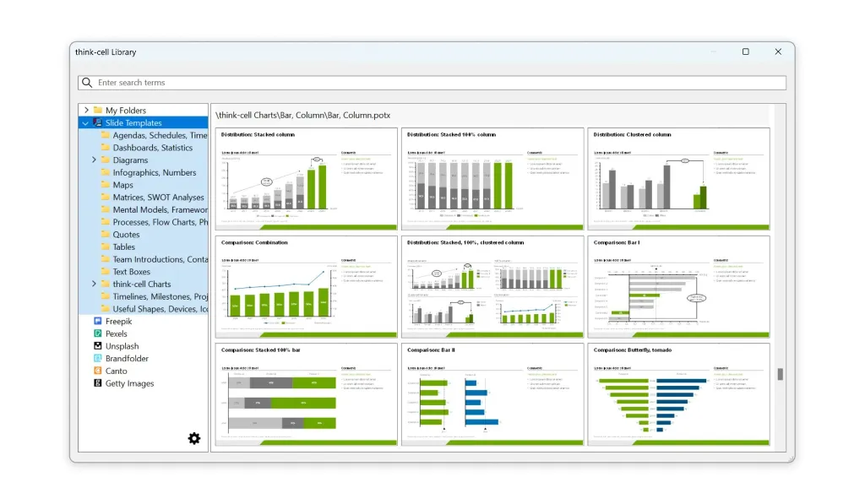Select the Dashboards, Statistics folder
Screen dimensions: 865x504
click(152, 148)
